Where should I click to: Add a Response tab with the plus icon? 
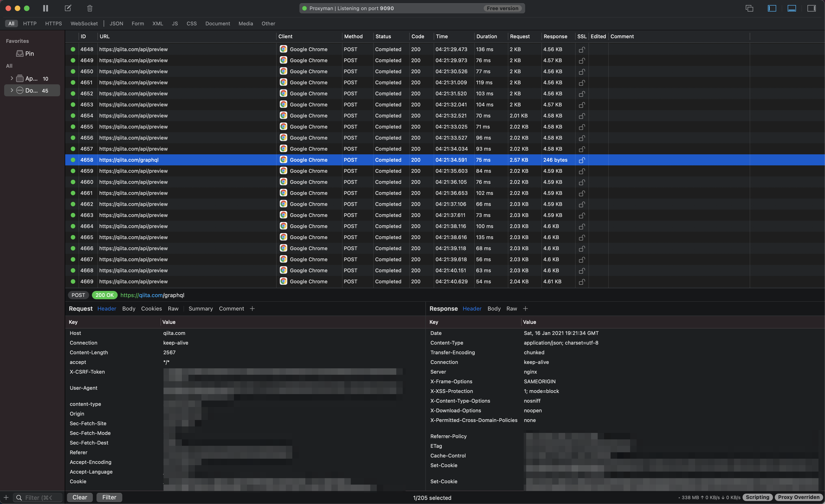pos(525,308)
